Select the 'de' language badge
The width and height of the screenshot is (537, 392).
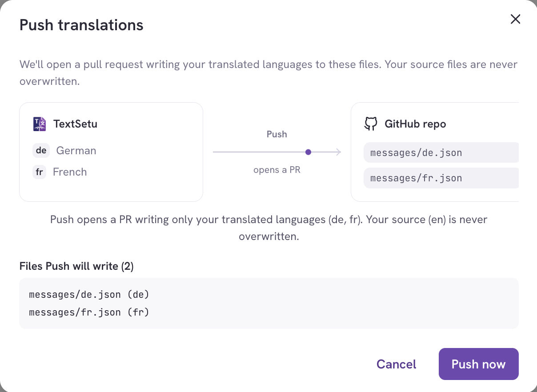pyautogui.click(x=41, y=151)
